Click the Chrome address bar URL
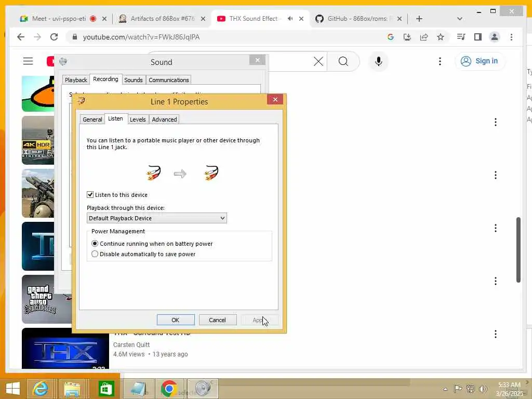The image size is (532, 399). 141,37
